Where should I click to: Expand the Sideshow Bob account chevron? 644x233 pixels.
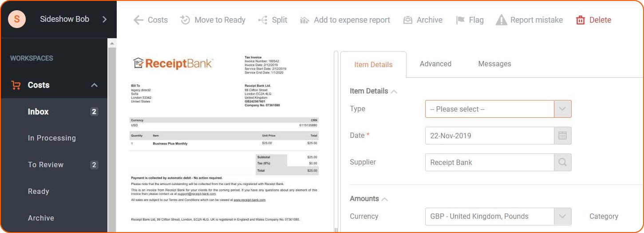coord(104,19)
